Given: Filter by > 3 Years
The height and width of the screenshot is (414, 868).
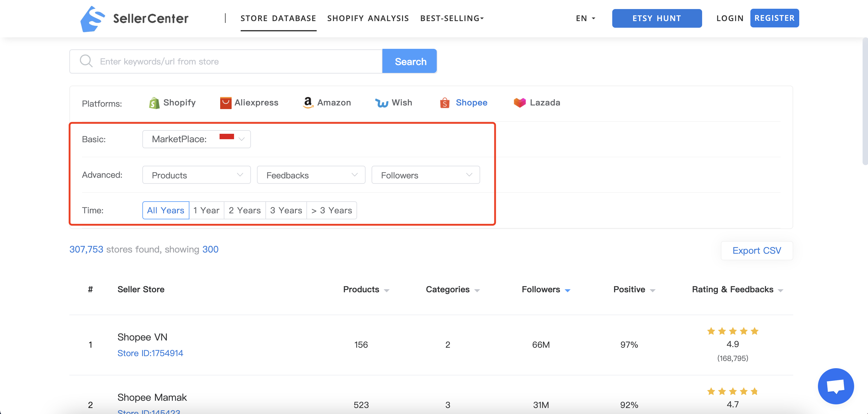Looking at the screenshot, I should (x=331, y=210).
